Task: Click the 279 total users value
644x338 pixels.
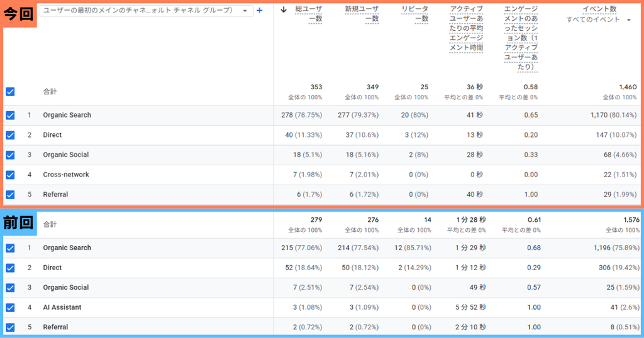Action: (x=316, y=220)
